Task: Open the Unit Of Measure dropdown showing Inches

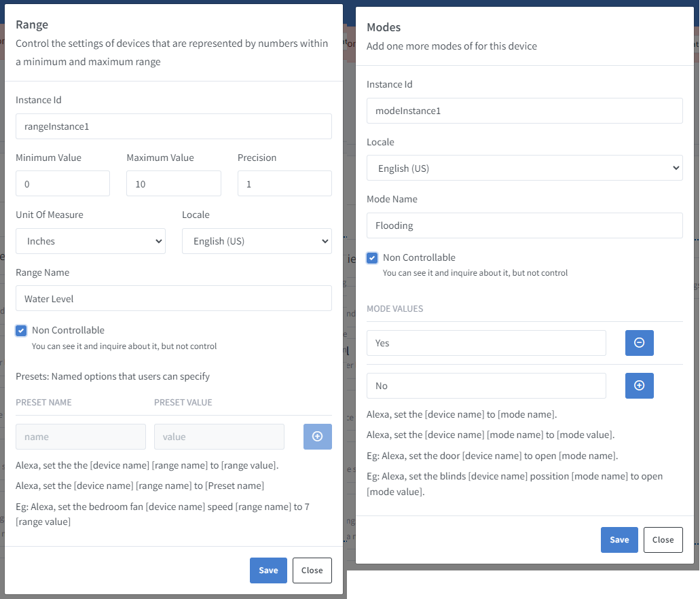Action: pyautogui.click(x=90, y=241)
